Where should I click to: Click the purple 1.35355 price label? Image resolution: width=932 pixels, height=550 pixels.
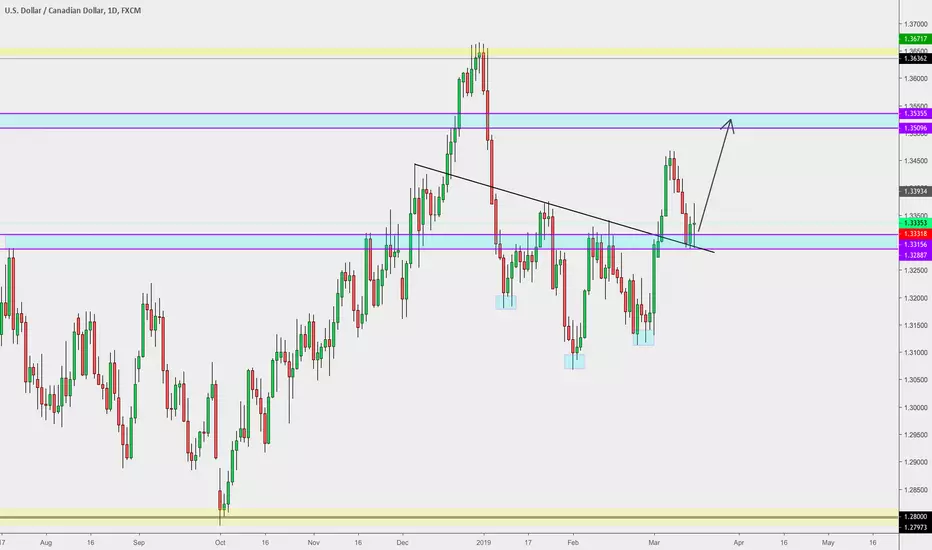click(x=915, y=113)
